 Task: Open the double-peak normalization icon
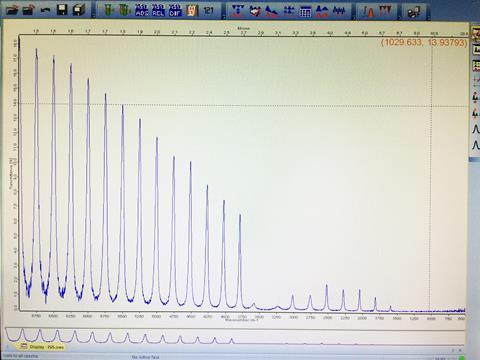(x=322, y=11)
